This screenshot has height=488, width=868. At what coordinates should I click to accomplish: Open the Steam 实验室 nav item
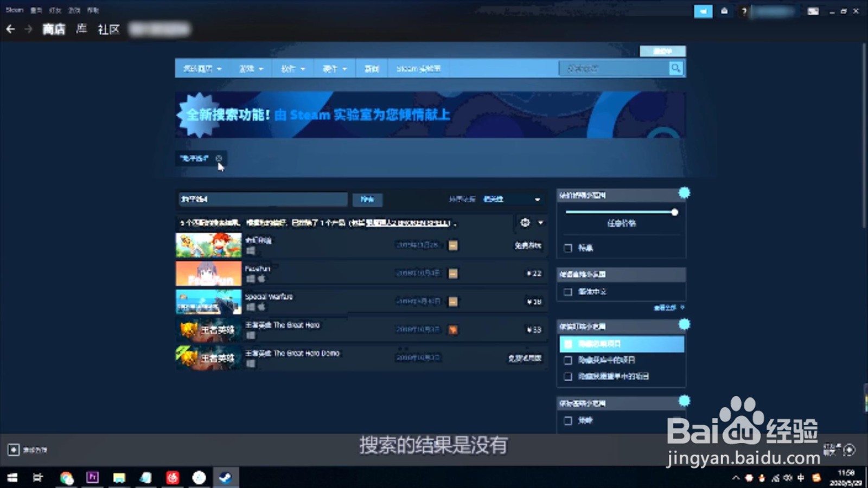[418, 69]
